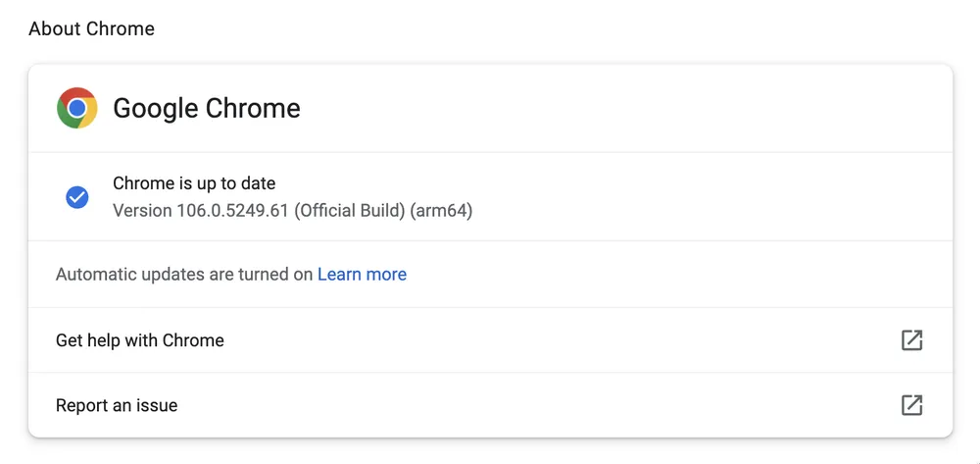Image resolution: width=980 pixels, height=464 pixels.
Task: Click the word issue in Report row
Action: [x=155, y=405]
